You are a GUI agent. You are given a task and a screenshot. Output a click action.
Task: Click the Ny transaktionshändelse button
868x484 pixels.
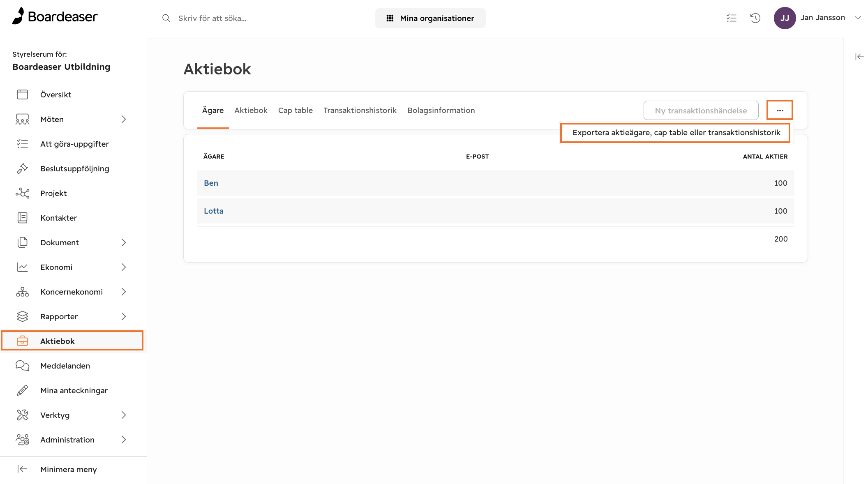pos(701,111)
